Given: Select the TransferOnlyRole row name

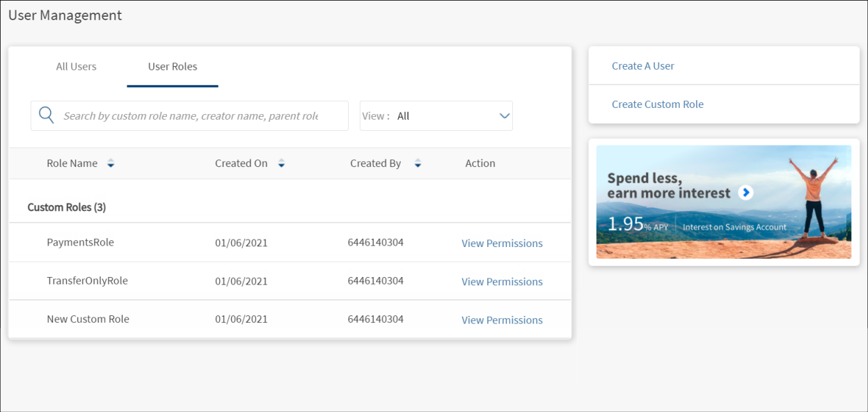Looking at the screenshot, I should (x=87, y=281).
